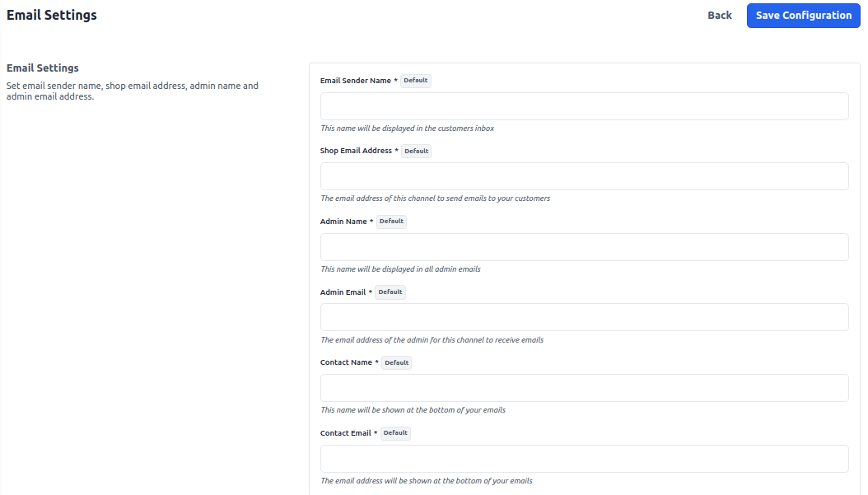Click the Contact Name input field
The width and height of the screenshot is (868, 495).
tap(583, 387)
